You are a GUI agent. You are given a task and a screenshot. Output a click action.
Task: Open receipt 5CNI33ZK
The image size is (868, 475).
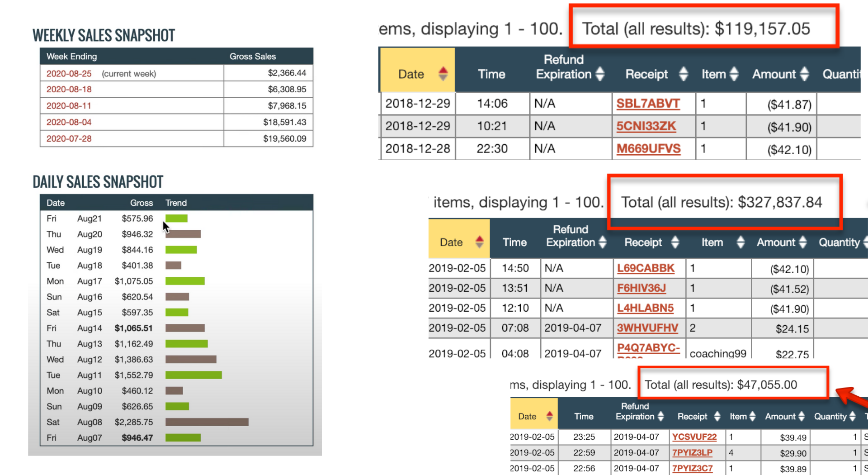tap(646, 126)
